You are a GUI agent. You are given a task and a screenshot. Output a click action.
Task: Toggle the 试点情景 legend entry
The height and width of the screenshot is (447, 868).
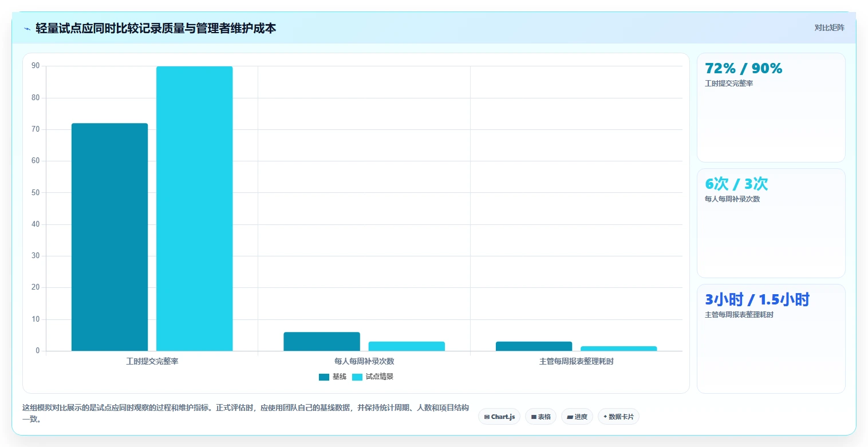point(373,377)
